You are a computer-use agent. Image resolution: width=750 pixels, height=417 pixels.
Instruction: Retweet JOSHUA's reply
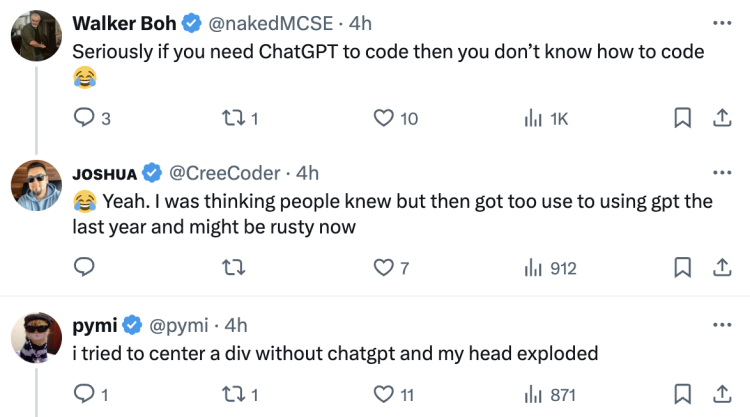point(234,267)
